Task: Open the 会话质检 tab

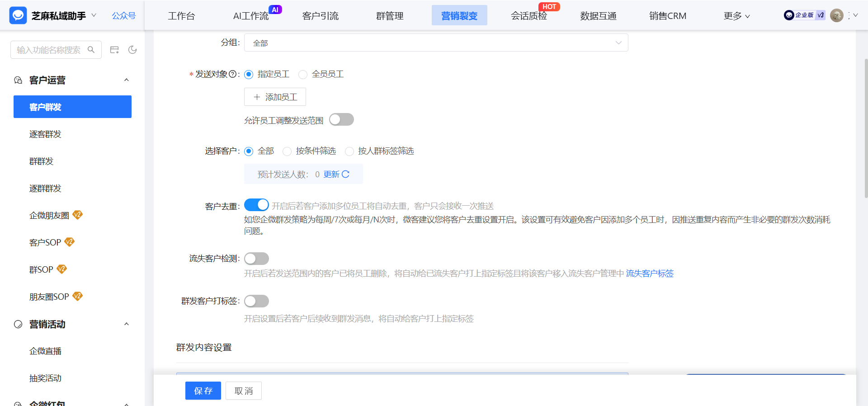Action: click(529, 16)
